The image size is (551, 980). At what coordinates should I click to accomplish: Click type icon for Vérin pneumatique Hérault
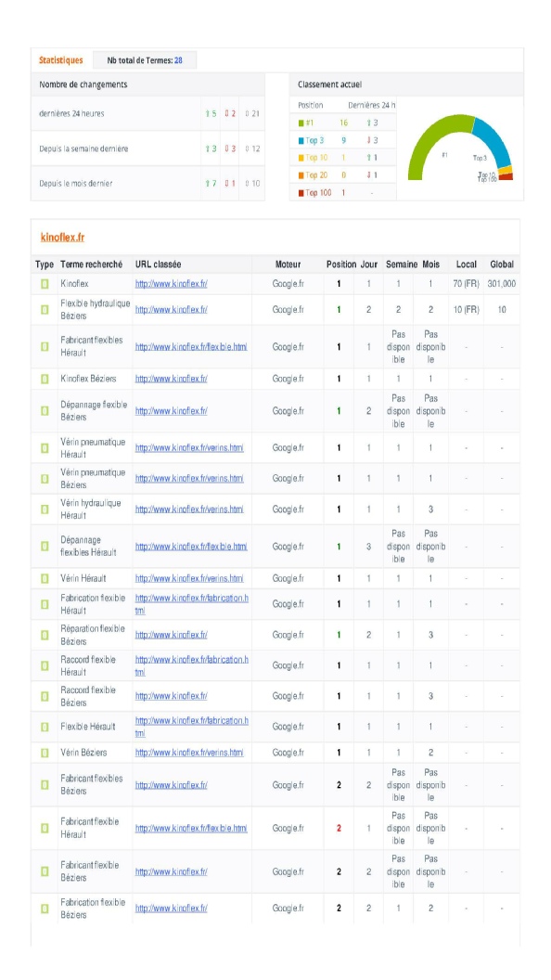(45, 448)
